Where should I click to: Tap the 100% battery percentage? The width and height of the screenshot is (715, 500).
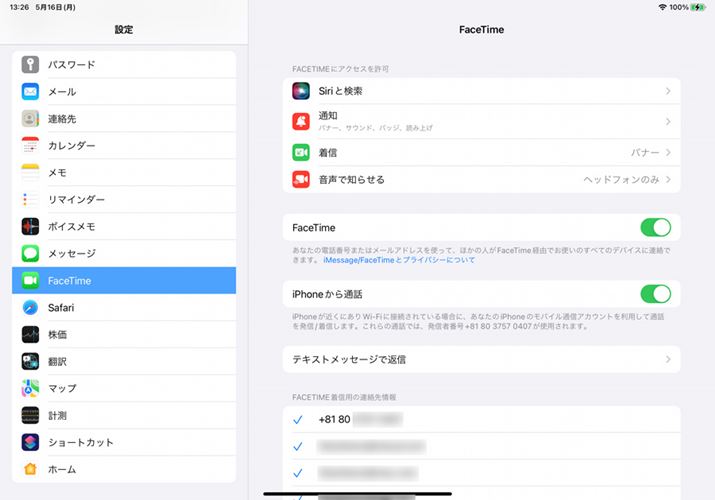[x=679, y=7]
